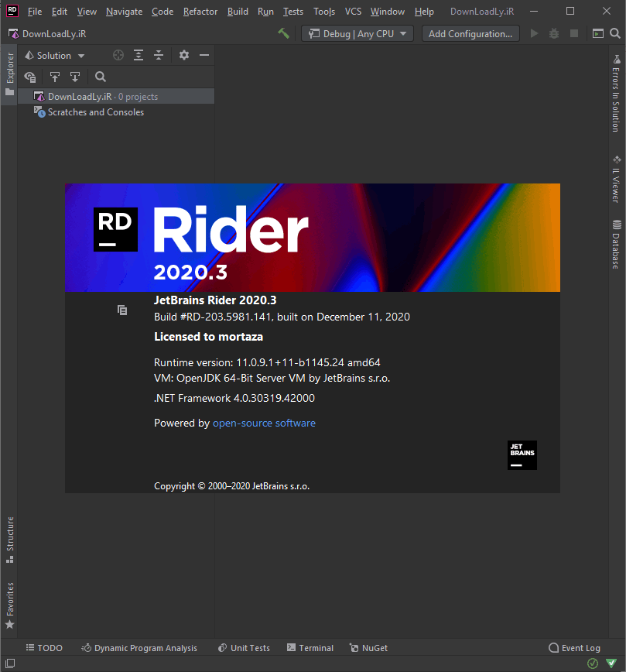Open the Navigate menu
This screenshot has width=626, height=672.
[125, 12]
